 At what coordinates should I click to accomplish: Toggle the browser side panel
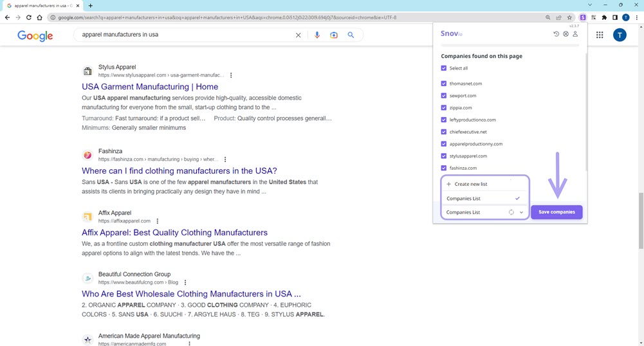[x=615, y=17]
